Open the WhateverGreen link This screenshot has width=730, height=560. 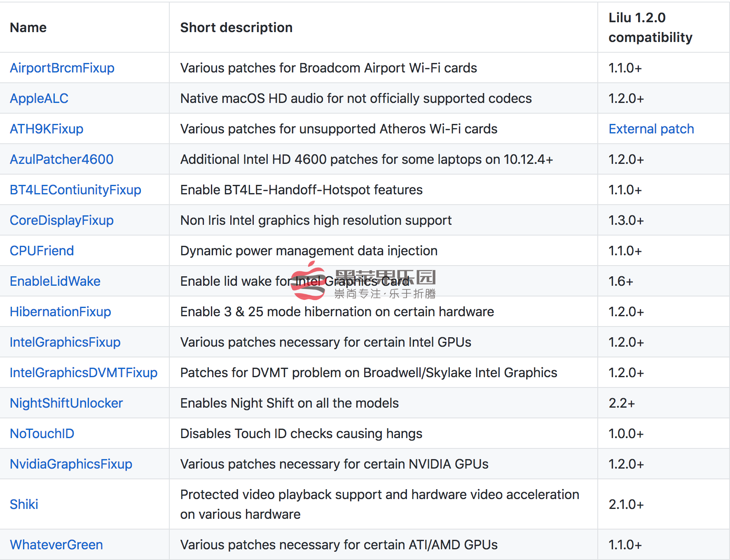(56, 545)
